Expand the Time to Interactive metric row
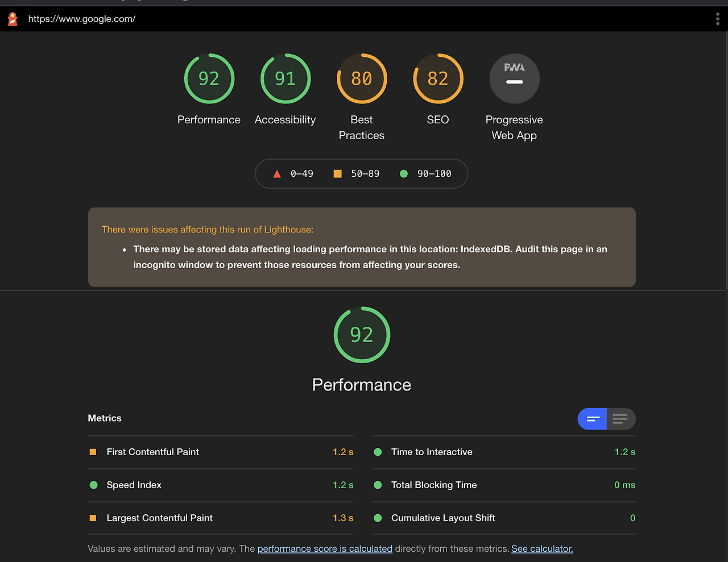This screenshot has height=562, width=728. 504,452
